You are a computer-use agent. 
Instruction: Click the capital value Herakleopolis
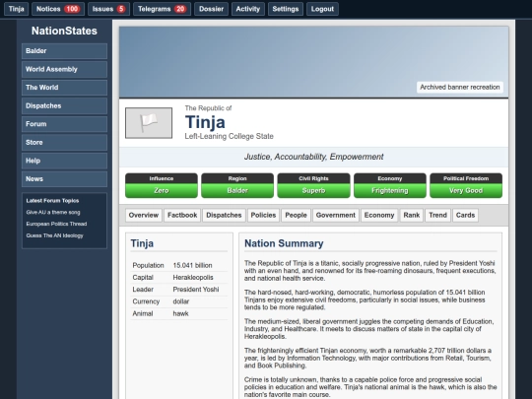pos(193,278)
